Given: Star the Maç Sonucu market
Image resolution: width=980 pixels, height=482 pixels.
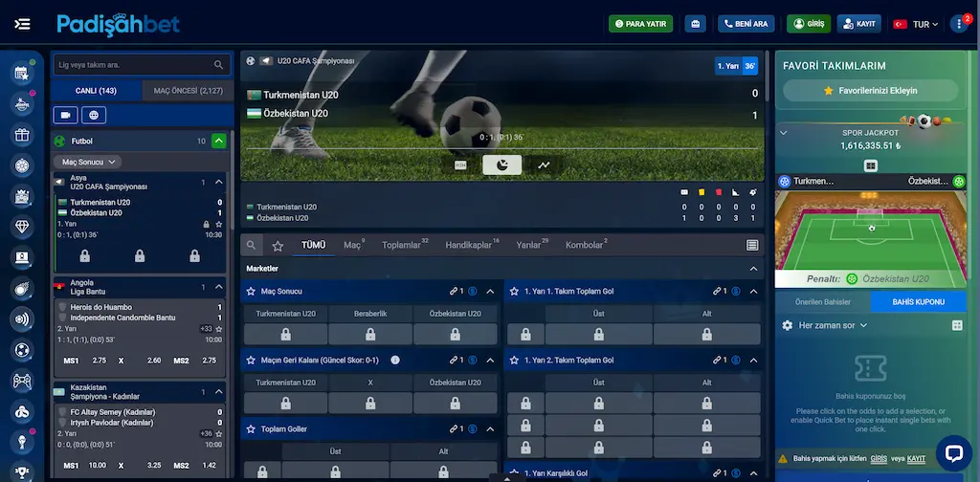Looking at the screenshot, I should pyautogui.click(x=251, y=291).
